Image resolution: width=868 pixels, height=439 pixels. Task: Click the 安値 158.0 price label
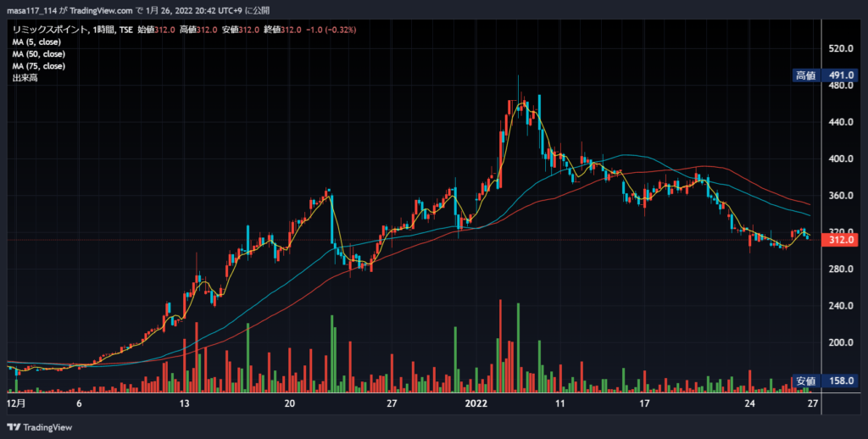825,381
